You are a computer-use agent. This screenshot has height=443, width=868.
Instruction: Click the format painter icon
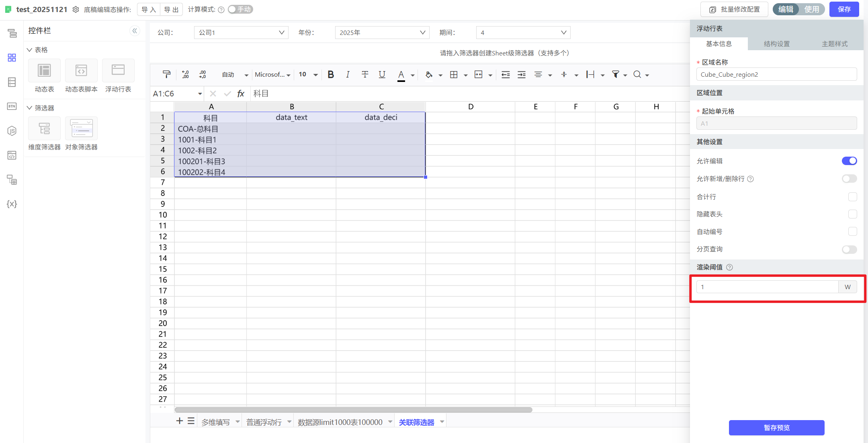tap(166, 74)
